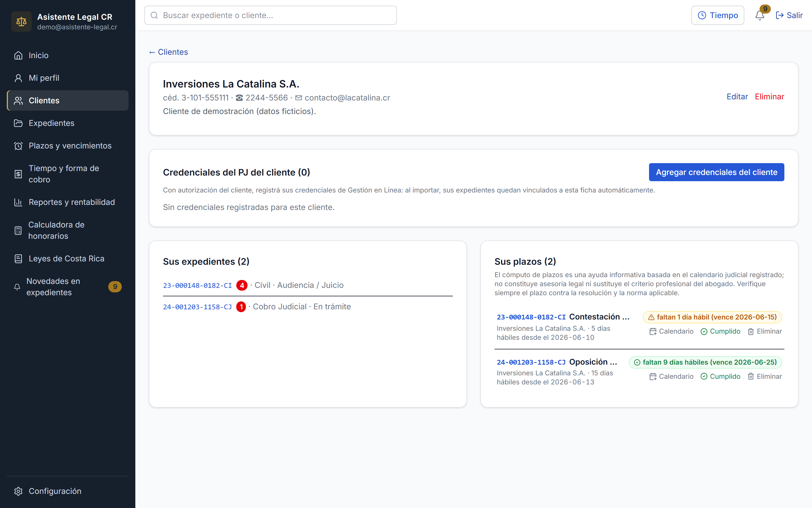Go back via the ← Clientes link

[x=168, y=52]
